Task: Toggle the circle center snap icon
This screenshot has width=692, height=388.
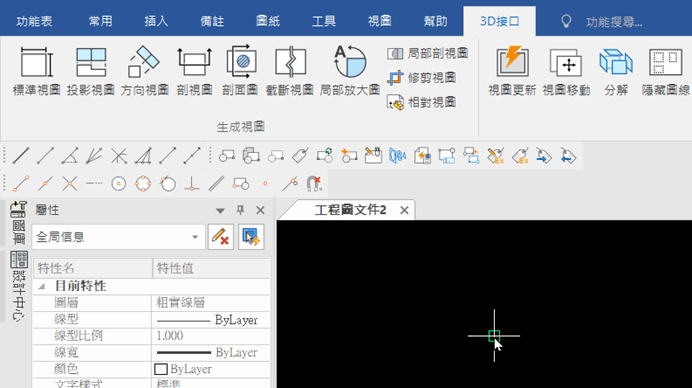Action: pos(119,183)
